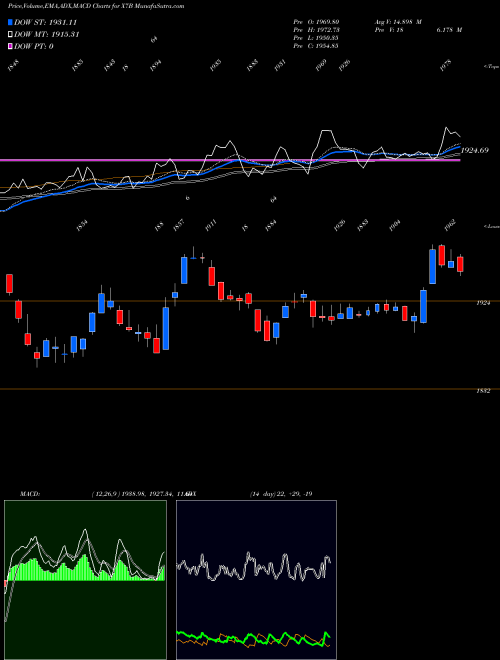The height and width of the screenshot is (660, 500).
Task: Click the blue DOW ST legend swatch
Action: point(10,22)
